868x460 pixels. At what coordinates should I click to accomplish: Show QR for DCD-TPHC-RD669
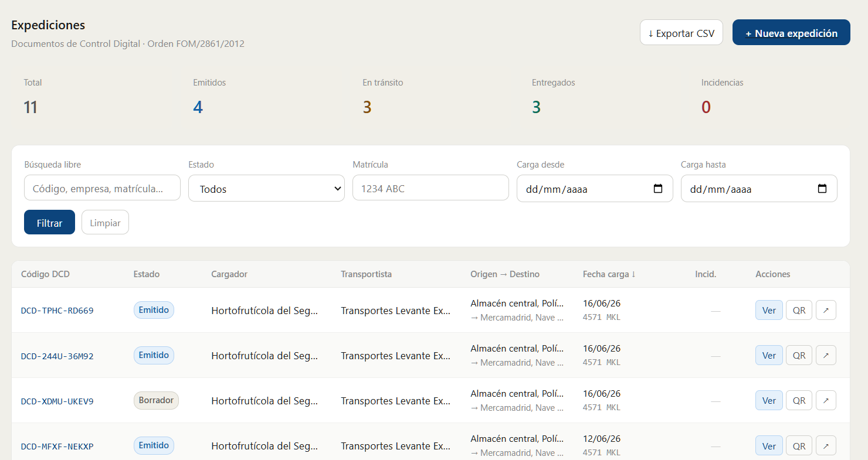[799, 310]
